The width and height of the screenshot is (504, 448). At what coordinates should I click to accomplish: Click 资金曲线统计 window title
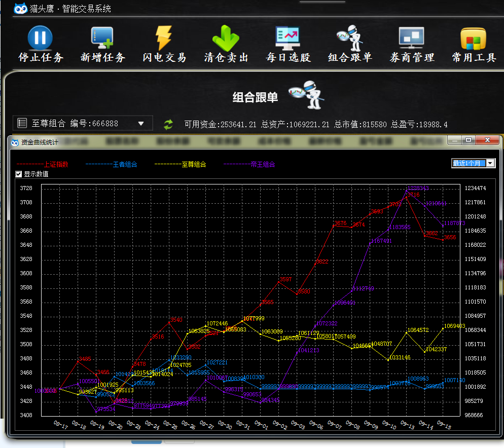point(40,142)
